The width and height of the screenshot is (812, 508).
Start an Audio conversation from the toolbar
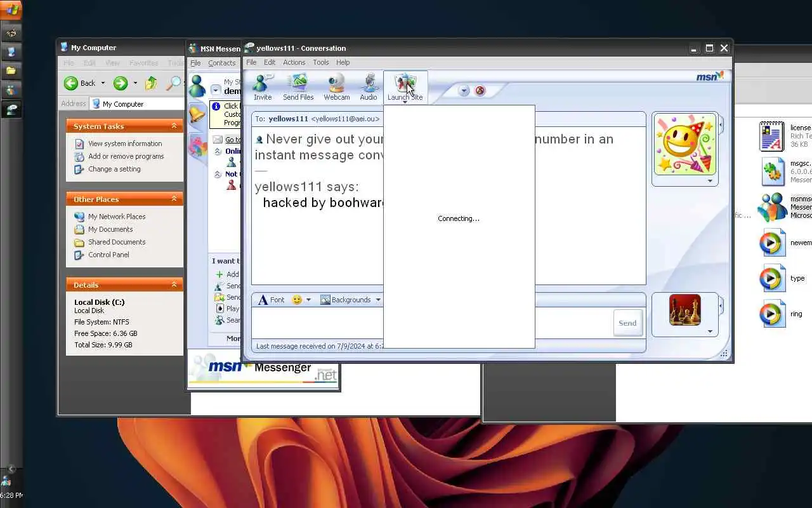coord(369,87)
